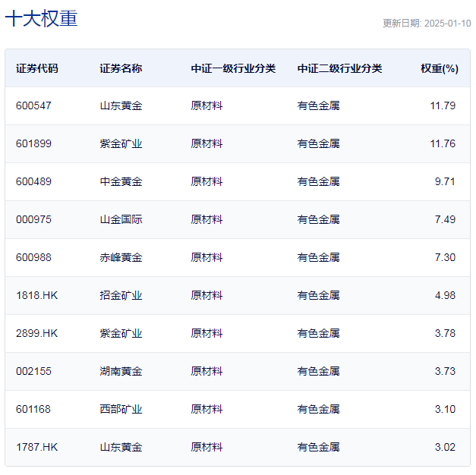The width and height of the screenshot is (476, 475).
Task: Click 有色金属 in the 2899.HK row
Action: 318,333
